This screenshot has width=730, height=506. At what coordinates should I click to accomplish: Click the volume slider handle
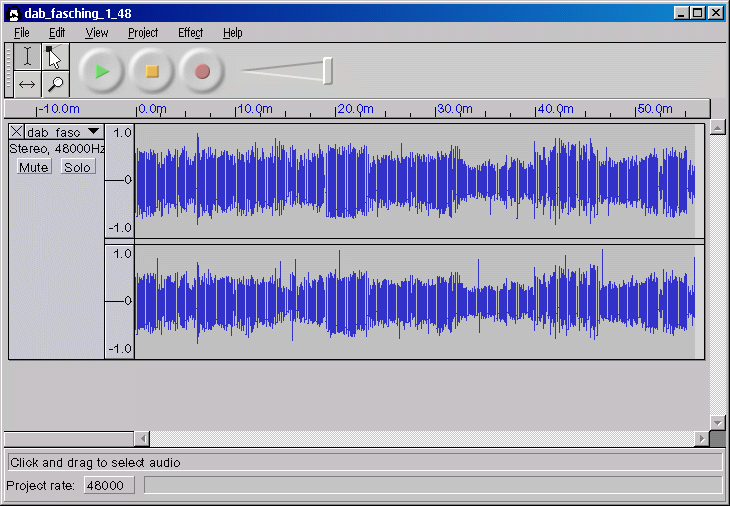point(328,71)
